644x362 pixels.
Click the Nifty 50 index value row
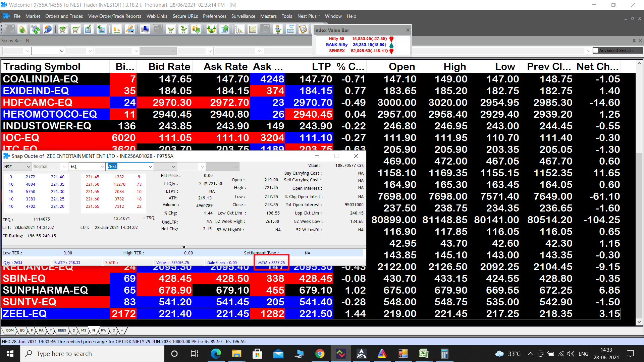click(x=363, y=39)
